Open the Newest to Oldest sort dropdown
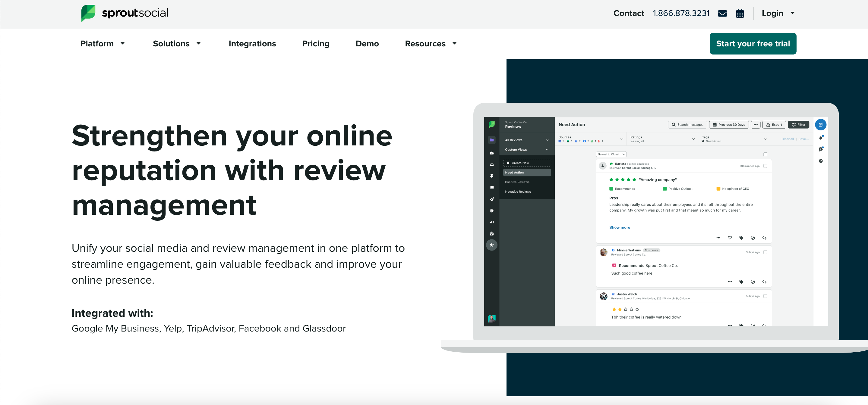The height and width of the screenshot is (405, 868). (x=611, y=154)
